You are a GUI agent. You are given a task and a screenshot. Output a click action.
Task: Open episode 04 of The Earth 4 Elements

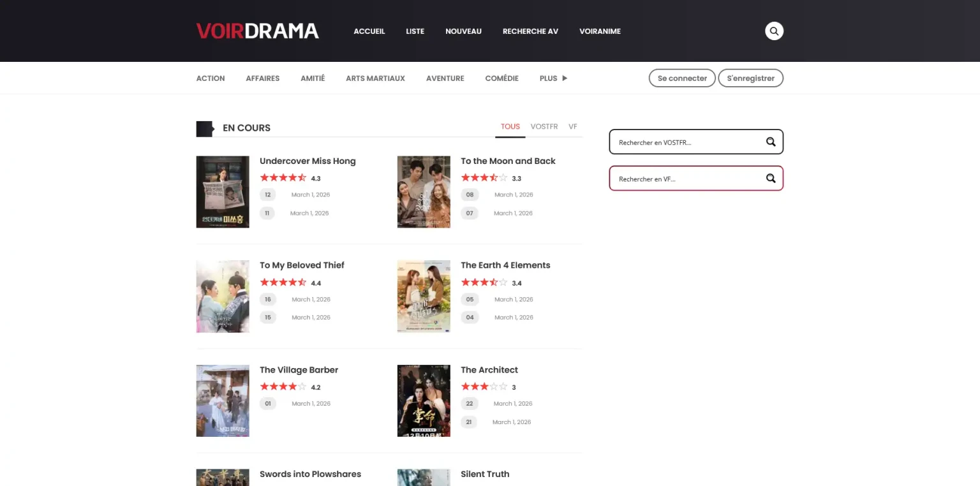pos(470,318)
